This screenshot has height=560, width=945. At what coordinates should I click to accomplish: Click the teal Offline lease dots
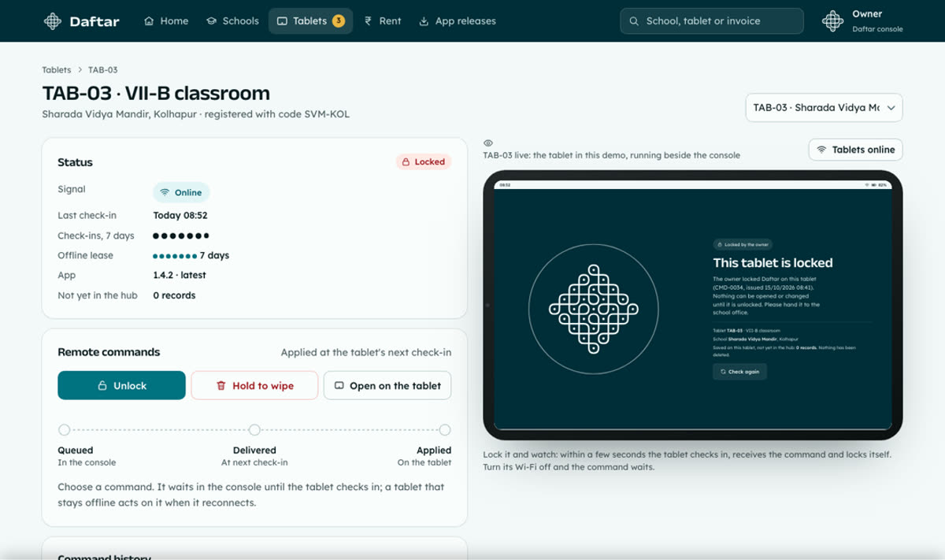tap(175, 256)
